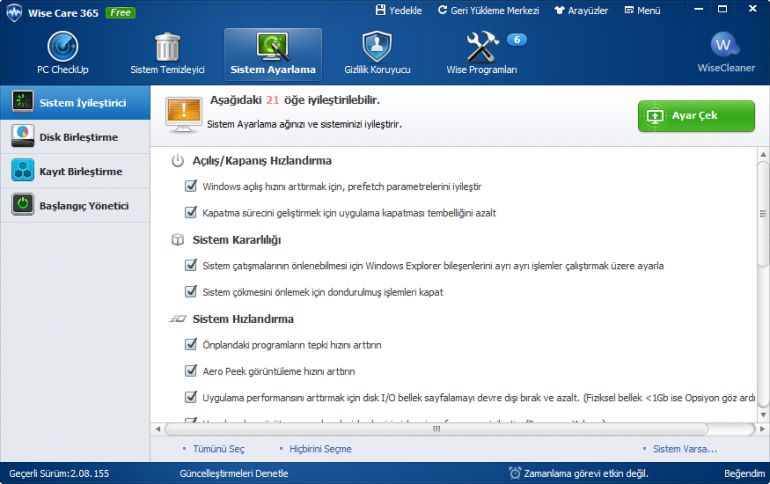This screenshot has height=484, width=770.
Task: Click the Hiçbirini Seçme link
Action: tap(320, 449)
